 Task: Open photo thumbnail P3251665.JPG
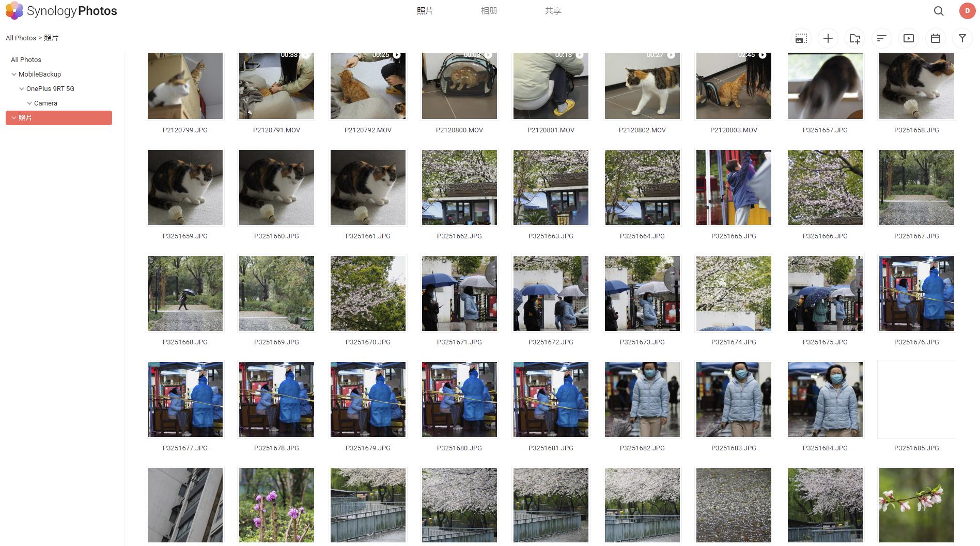pos(734,188)
